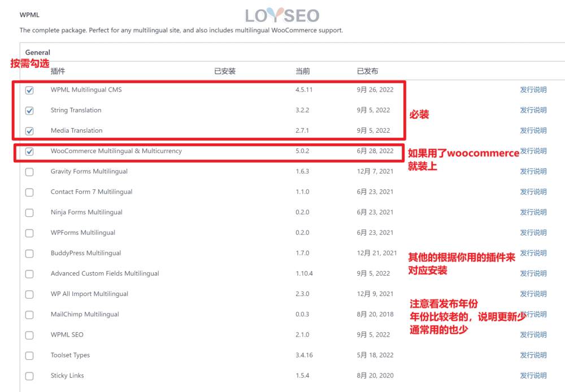Open release notes for Sticky Links

pos(533,376)
